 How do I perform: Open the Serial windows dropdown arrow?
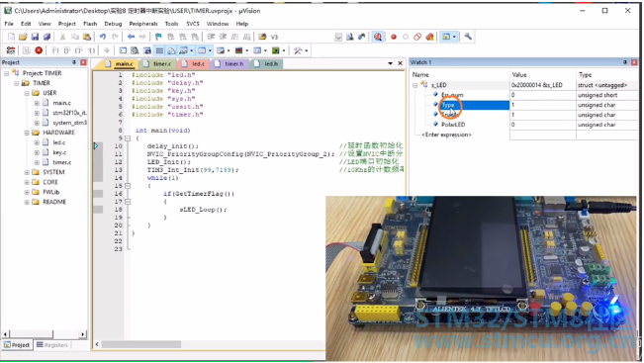(x=229, y=50)
